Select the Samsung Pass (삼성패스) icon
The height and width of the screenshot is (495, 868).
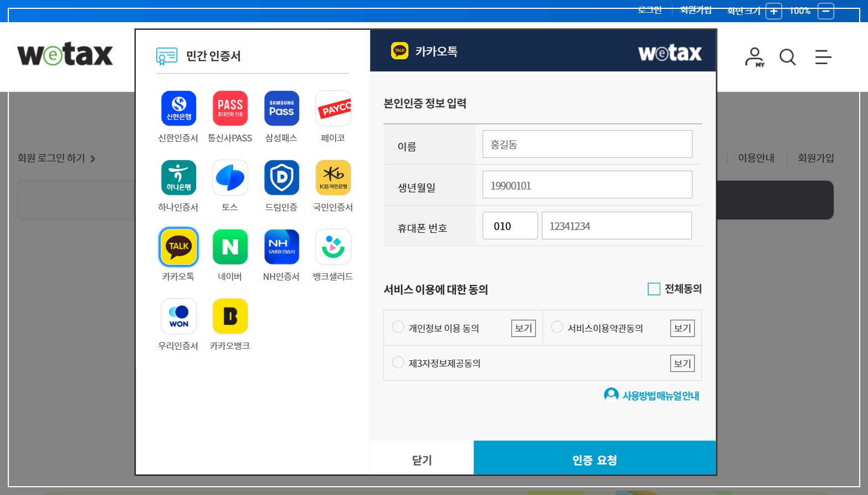[281, 108]
